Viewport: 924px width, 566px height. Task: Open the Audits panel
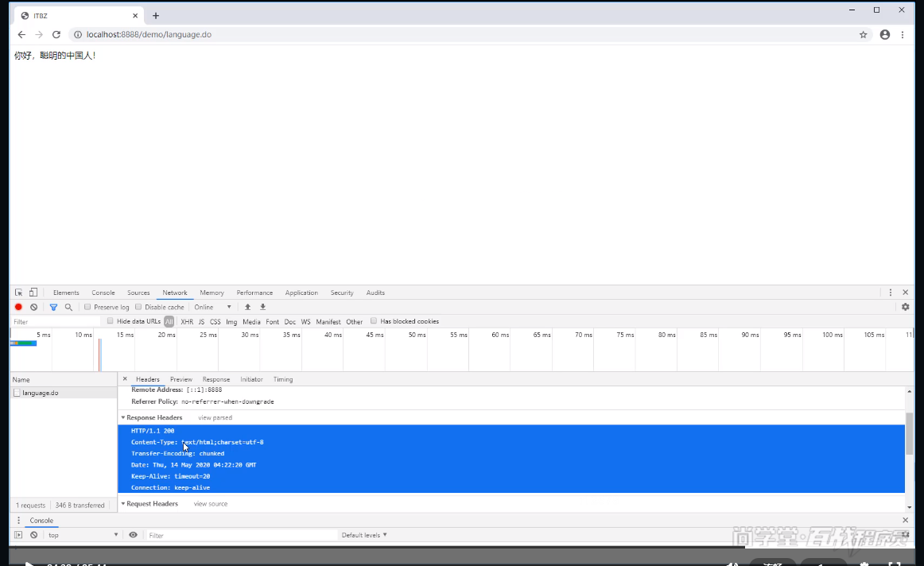point(375,293)
